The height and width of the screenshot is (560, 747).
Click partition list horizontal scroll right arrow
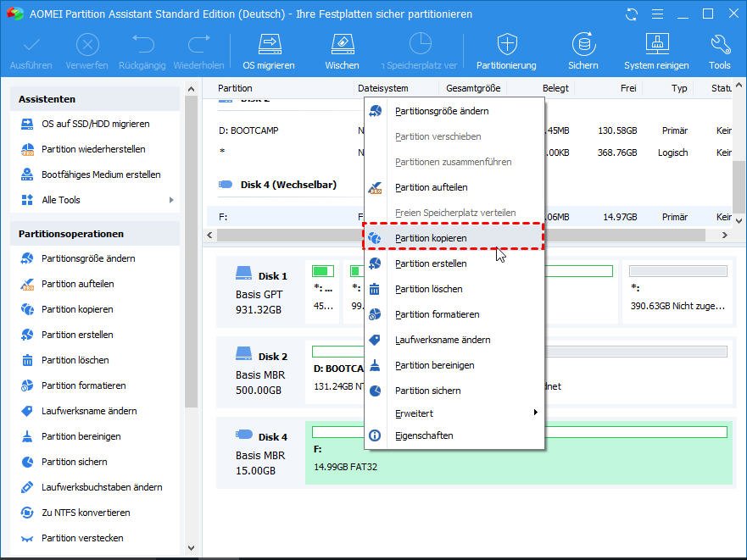pyautogui.click(x=725, y=235)
